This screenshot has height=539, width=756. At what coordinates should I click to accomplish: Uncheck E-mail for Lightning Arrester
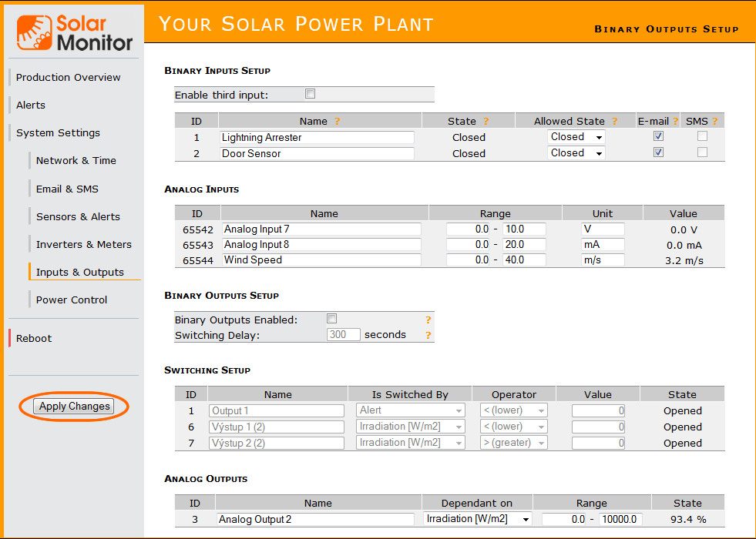658,136
